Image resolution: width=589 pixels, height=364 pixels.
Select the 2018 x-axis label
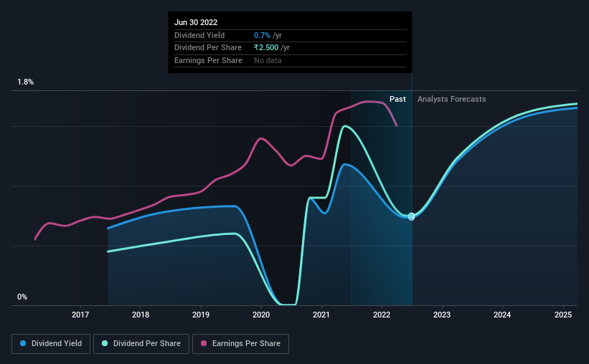point(141,315)
